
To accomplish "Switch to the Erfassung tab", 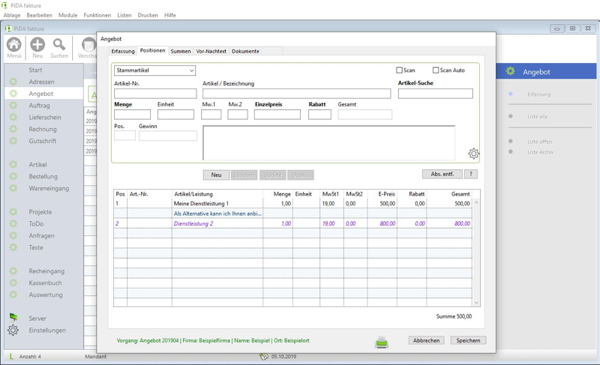I will (123, 51).
